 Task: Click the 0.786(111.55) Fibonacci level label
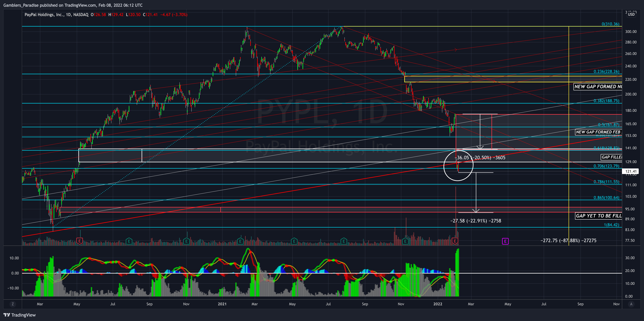click(606, 182)
